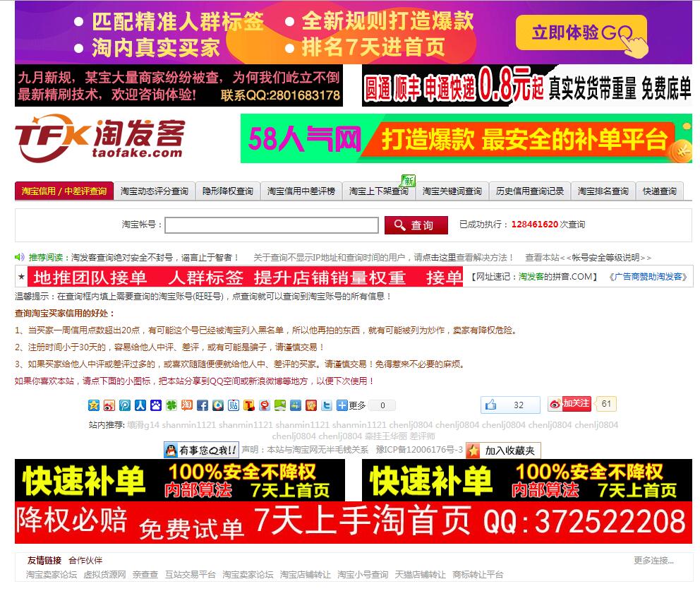
Task: Open 广告商赞助淘发客 link
Action: pyautogui.click(x=648, y=277)
